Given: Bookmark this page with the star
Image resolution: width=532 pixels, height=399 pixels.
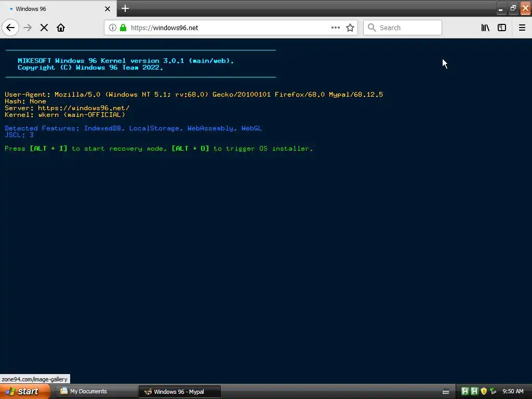Looking at the screenshot, I should coord(350,28).
